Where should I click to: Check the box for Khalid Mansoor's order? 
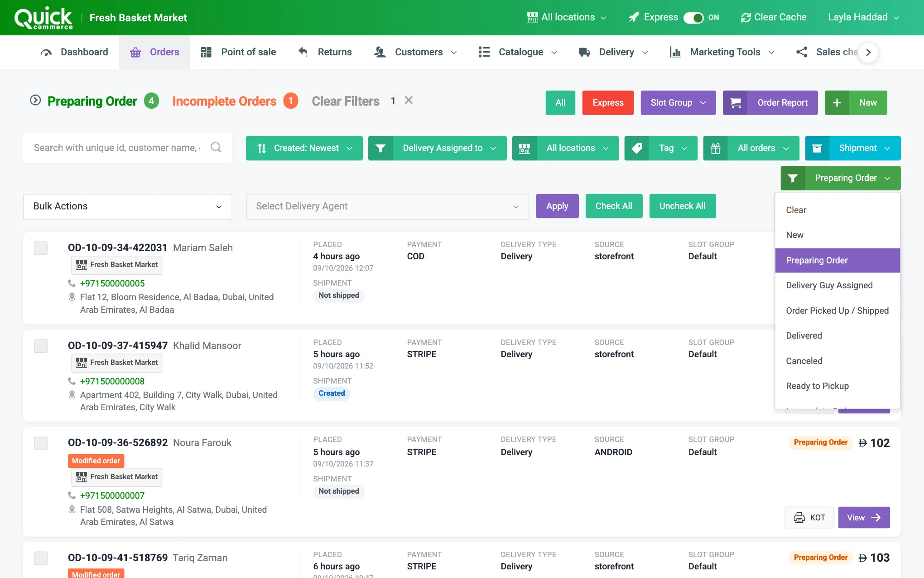pyautogui.click(x=41, y=346)
